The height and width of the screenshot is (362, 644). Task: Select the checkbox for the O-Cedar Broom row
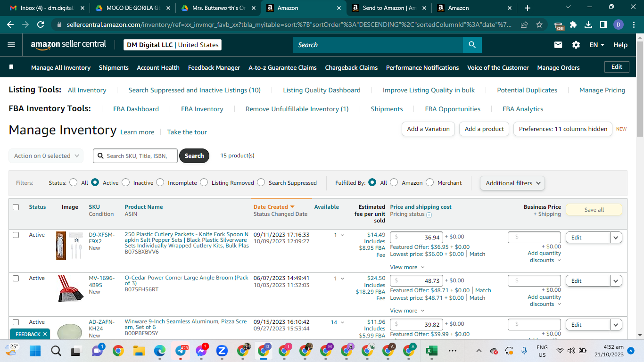(x=16, y=278)
